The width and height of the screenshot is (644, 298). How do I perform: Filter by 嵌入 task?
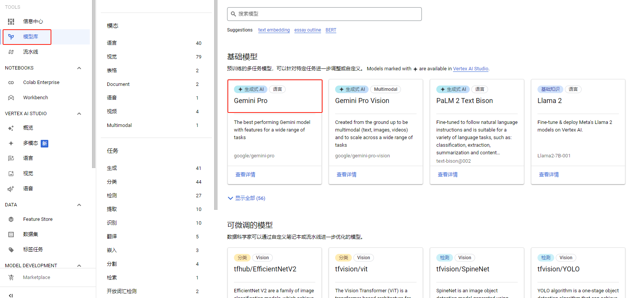(154, 250)
